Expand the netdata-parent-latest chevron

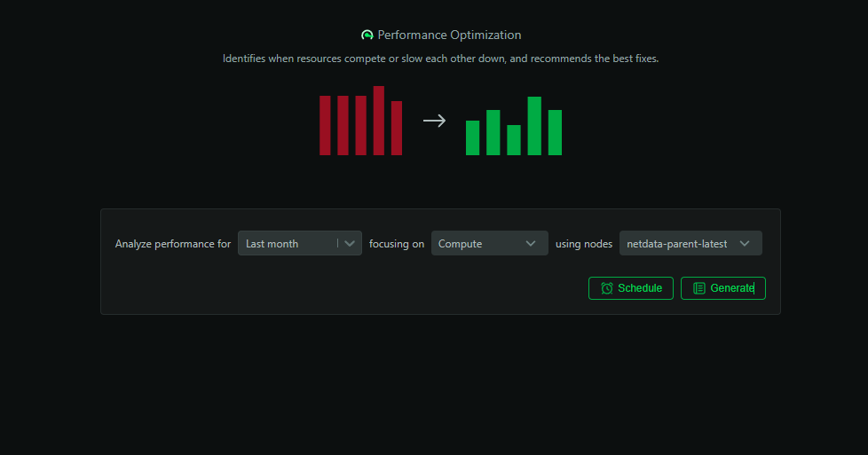click(x=745, y=244)
